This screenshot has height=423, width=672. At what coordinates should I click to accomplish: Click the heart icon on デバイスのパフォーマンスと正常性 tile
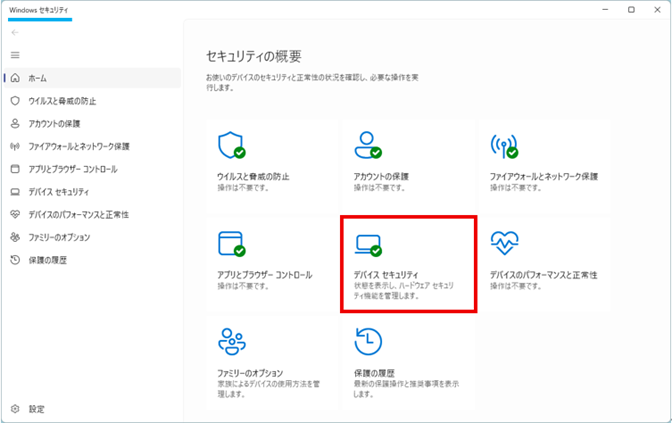point(503,243)
